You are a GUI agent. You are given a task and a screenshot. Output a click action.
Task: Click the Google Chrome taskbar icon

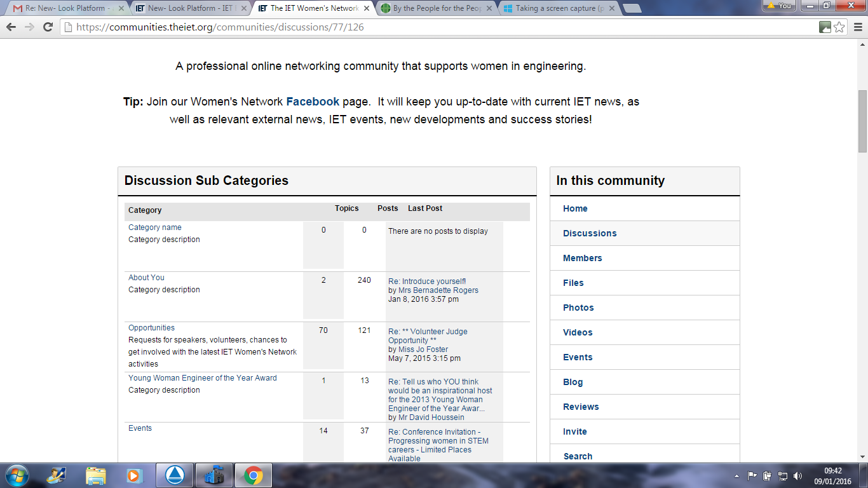tap(253, 475)
